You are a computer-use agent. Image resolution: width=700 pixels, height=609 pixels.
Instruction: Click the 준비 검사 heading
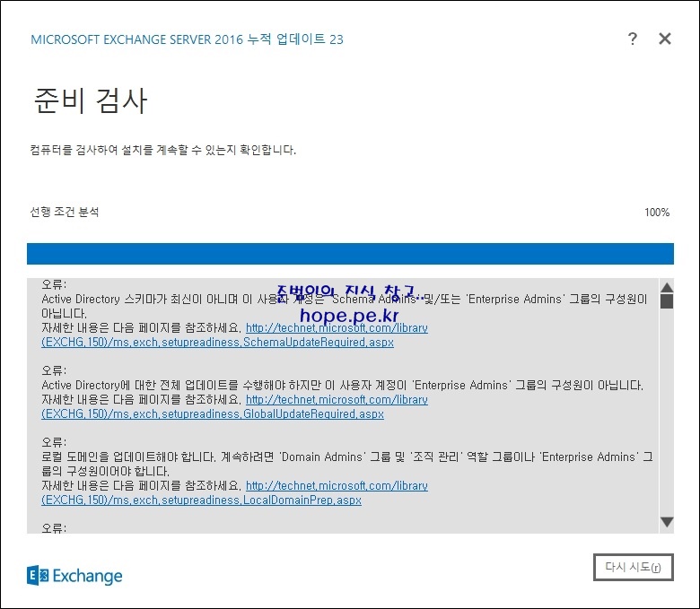[91, 100]
